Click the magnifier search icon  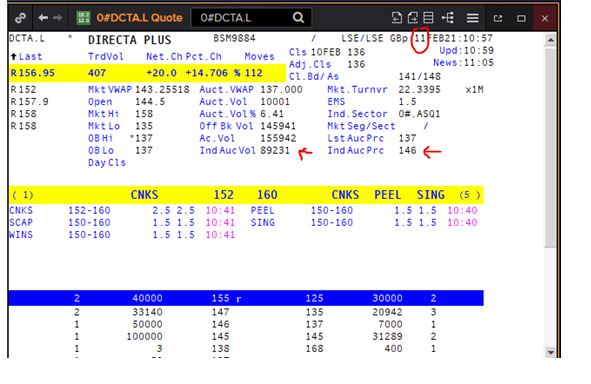[x=298, y=18]
